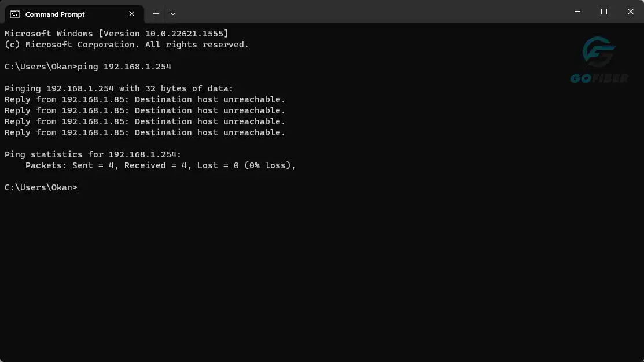Click the last Destination host unreachable reply
644x362 pixels.
coord(145,132)
